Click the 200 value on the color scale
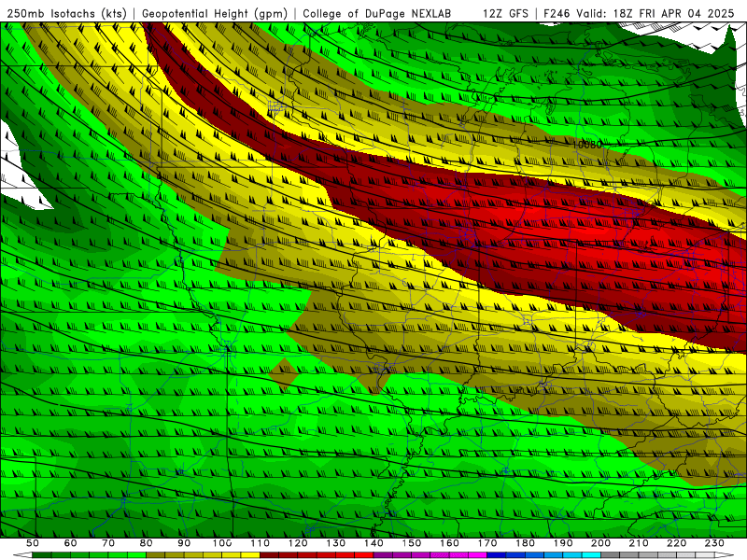This screenshot has width=747, height=560. pos(600,543)
